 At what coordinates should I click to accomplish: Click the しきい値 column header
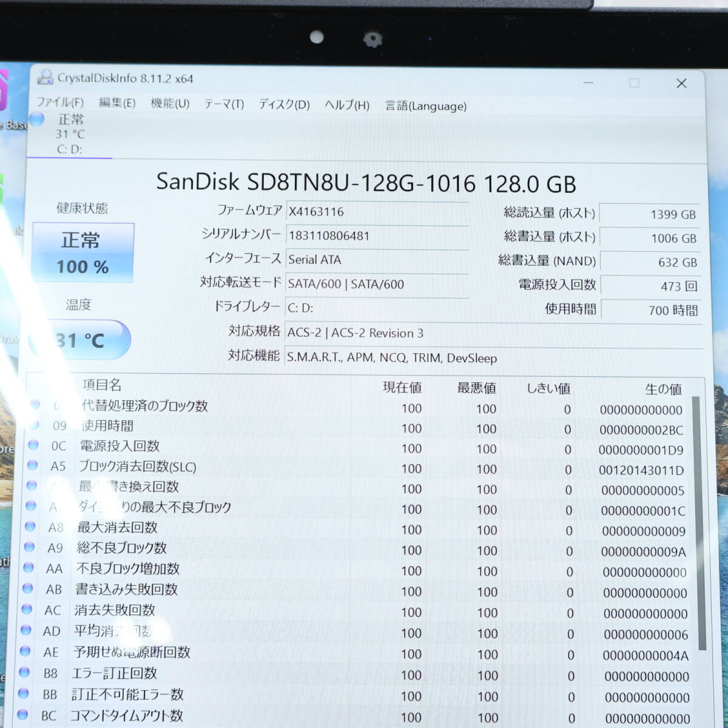(x=548, y=388)
